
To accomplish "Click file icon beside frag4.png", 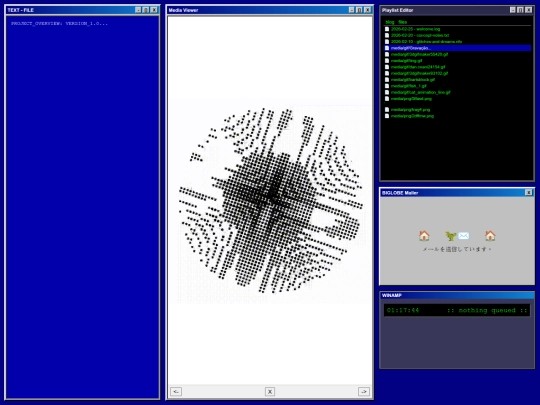I will pos(387,110).
